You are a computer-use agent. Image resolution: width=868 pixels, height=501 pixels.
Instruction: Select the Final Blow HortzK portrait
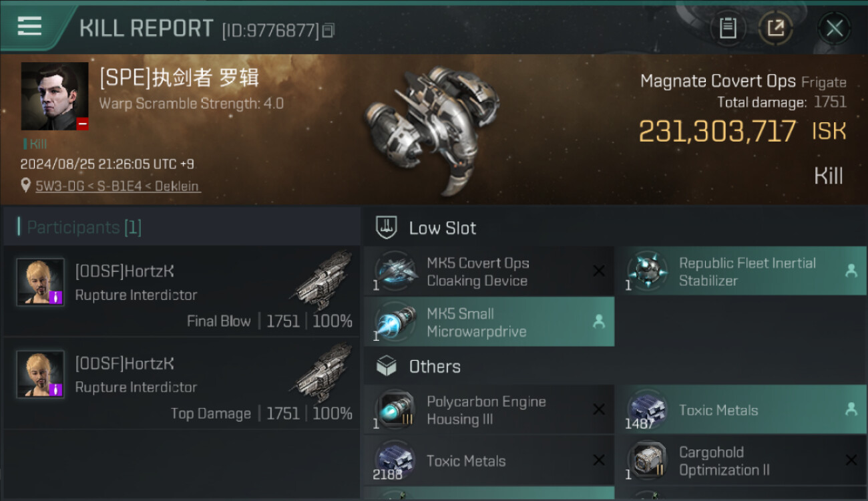pos(41,282)
